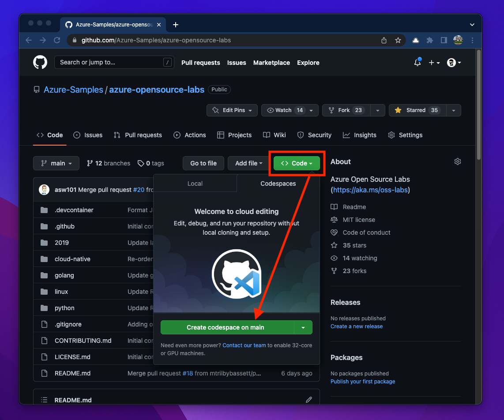504x420 pixels.
Task: Focus the Search or jump to field
Action: click(110, 62)
